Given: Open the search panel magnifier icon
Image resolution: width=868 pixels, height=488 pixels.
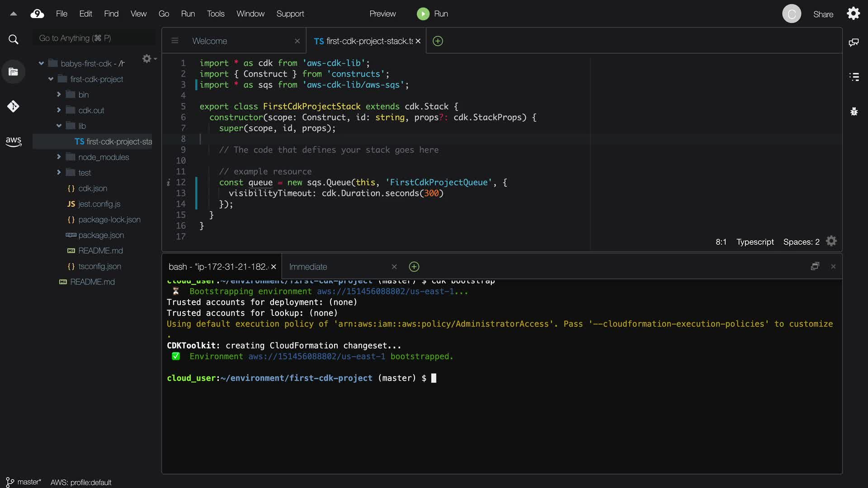Looking at the screenshot, I should click(14, 40).
